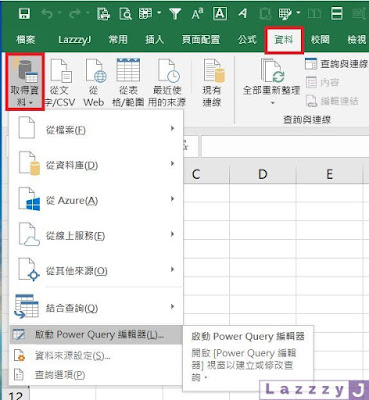Select column C header
The height and width of the screenshot is (400, 369).
pyautogui.click(x=196, y=174)
